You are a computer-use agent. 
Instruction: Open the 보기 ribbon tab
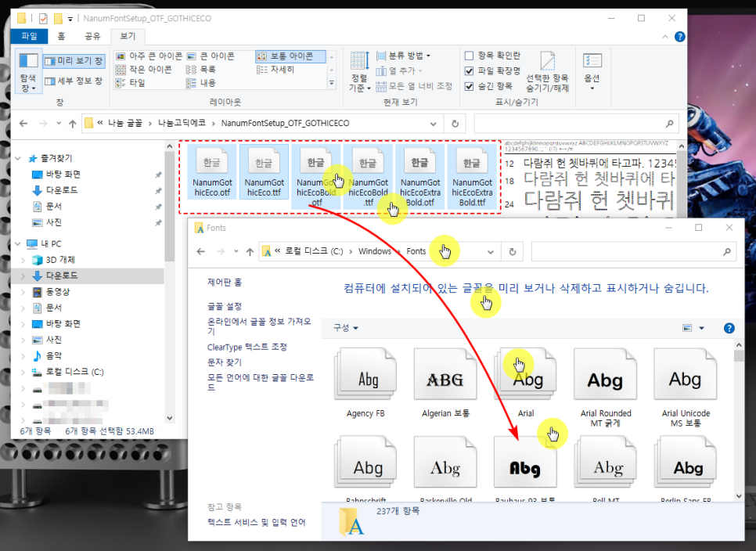[128, 36]
